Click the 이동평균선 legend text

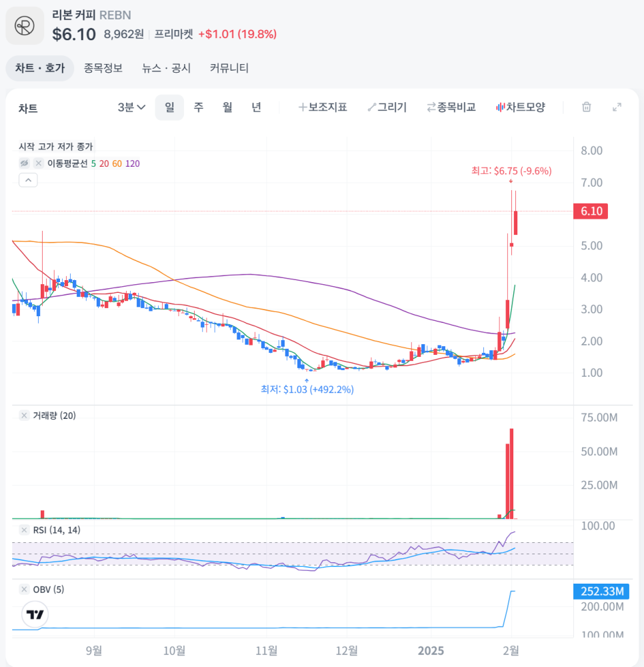67,164
